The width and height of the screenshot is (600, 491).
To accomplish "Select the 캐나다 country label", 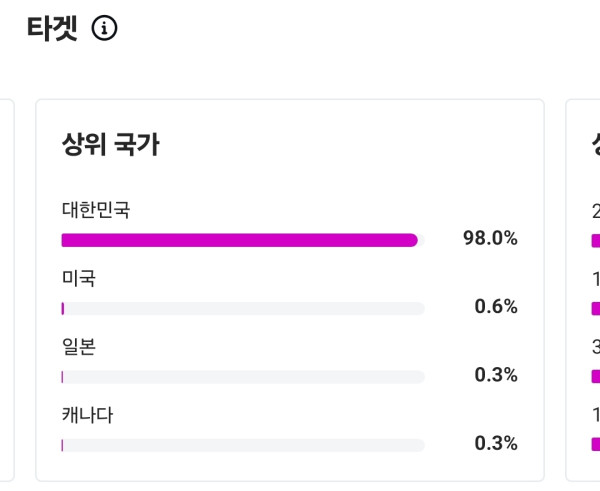I will (x=87, y=414).
